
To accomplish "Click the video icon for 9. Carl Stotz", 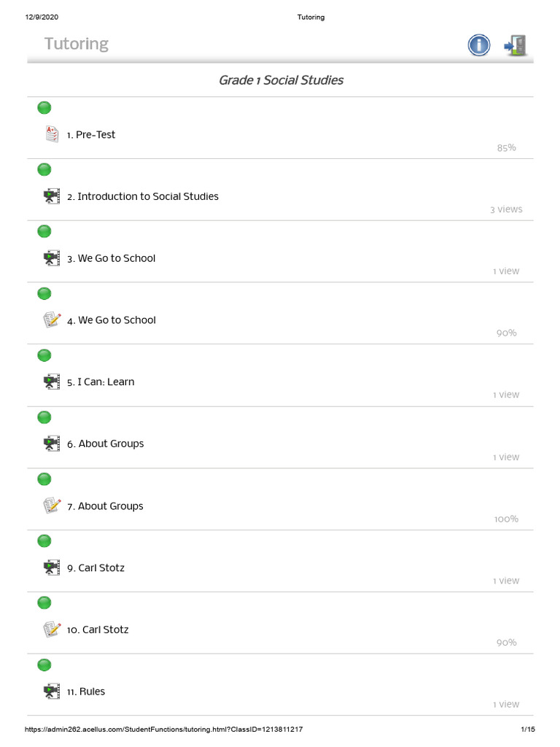I will coord(51,568).
